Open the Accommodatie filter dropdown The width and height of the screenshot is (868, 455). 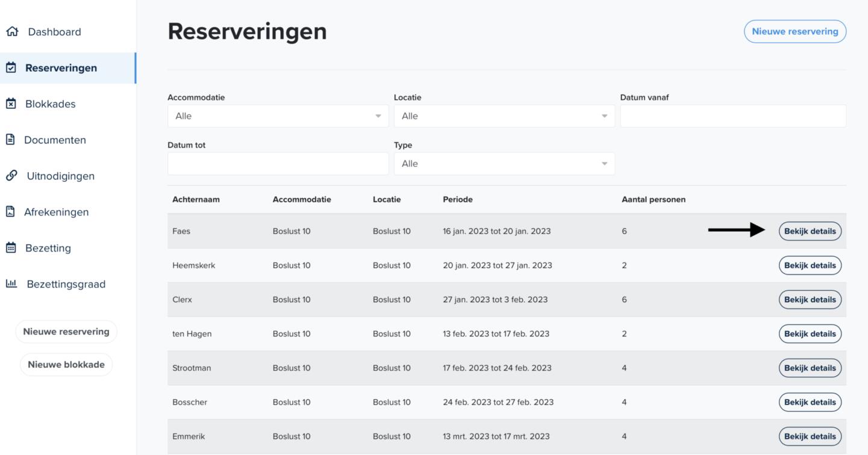coord(278,116)
